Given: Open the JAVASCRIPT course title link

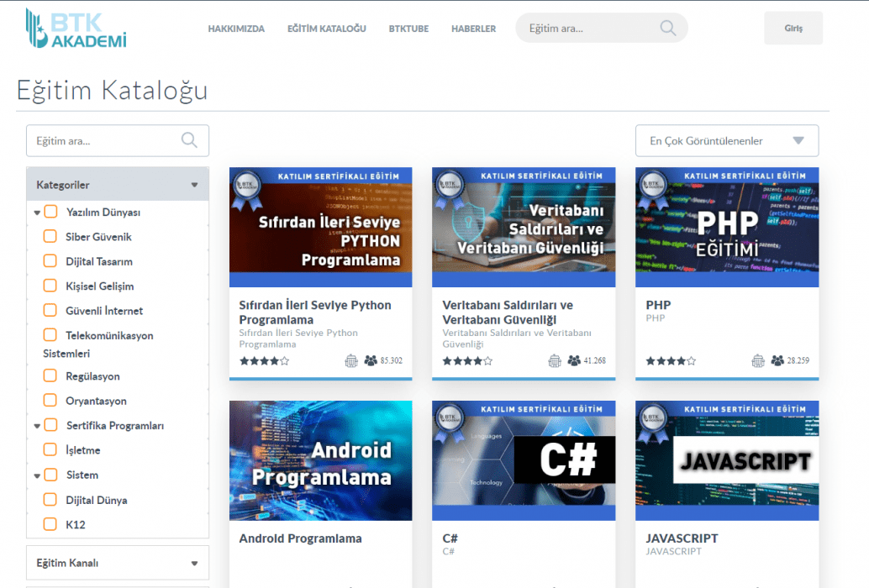Looking at the screenshot, I should click(x=682, y=538).
